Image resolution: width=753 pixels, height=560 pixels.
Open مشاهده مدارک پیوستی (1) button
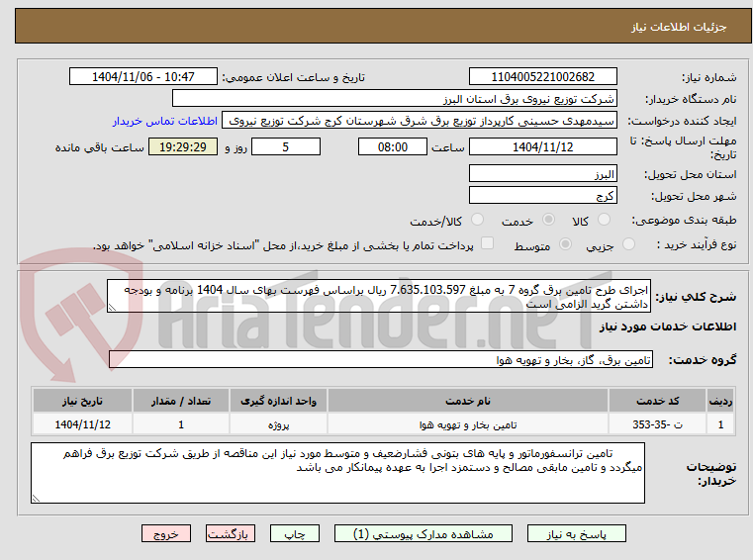tap(424, 533)
